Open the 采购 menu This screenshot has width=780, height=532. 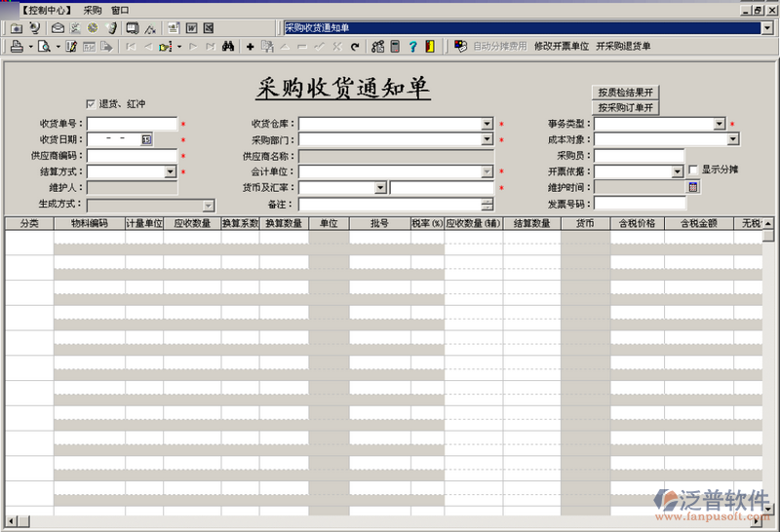click(x=92, y=10)
